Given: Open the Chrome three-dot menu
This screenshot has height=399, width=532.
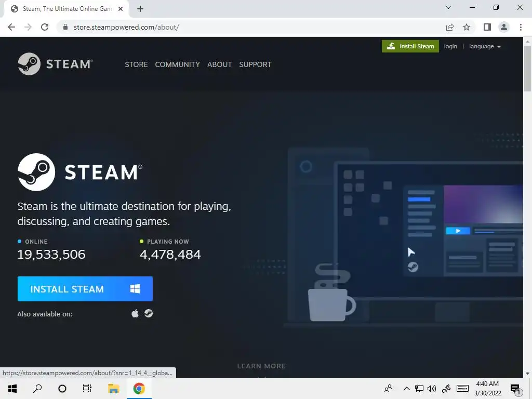Looking at the screenshot, I should pyautogui.click(x=521, y=27).
